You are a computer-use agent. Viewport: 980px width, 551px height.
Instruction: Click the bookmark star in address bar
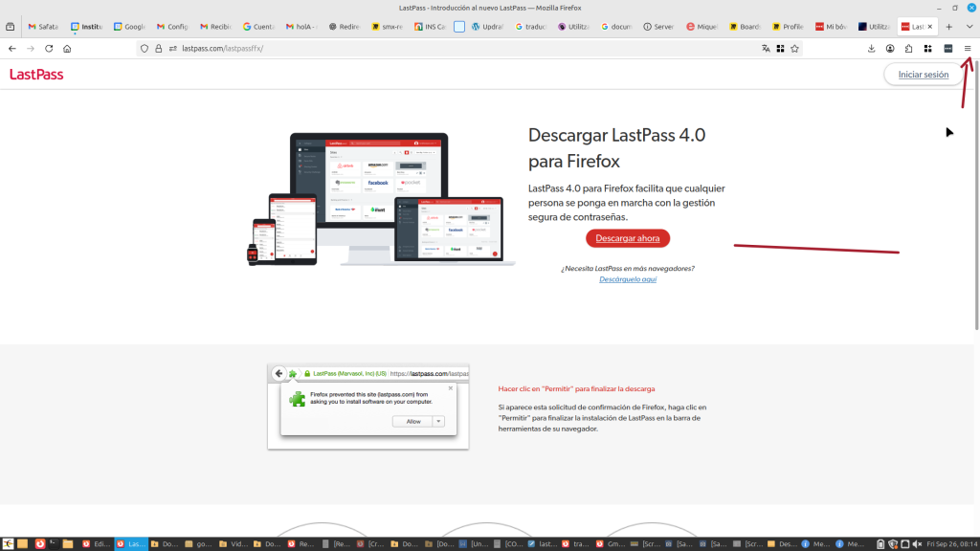[794, 48]
